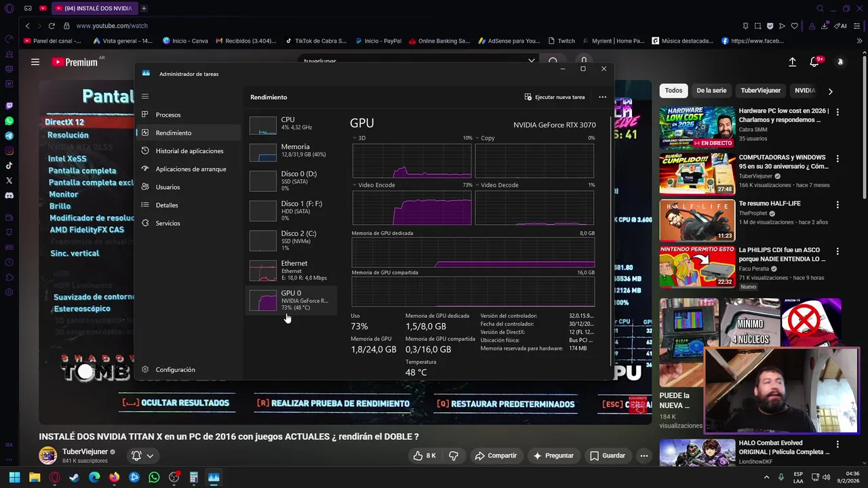Open Hardware PC low cost live video
Screen dimensions: 868x488
coord(697,127)
